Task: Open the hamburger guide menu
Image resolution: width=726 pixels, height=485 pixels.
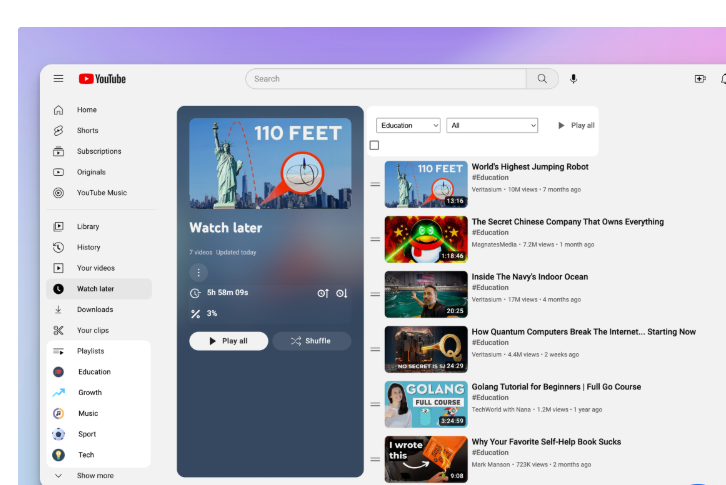Action: [58, 79]
